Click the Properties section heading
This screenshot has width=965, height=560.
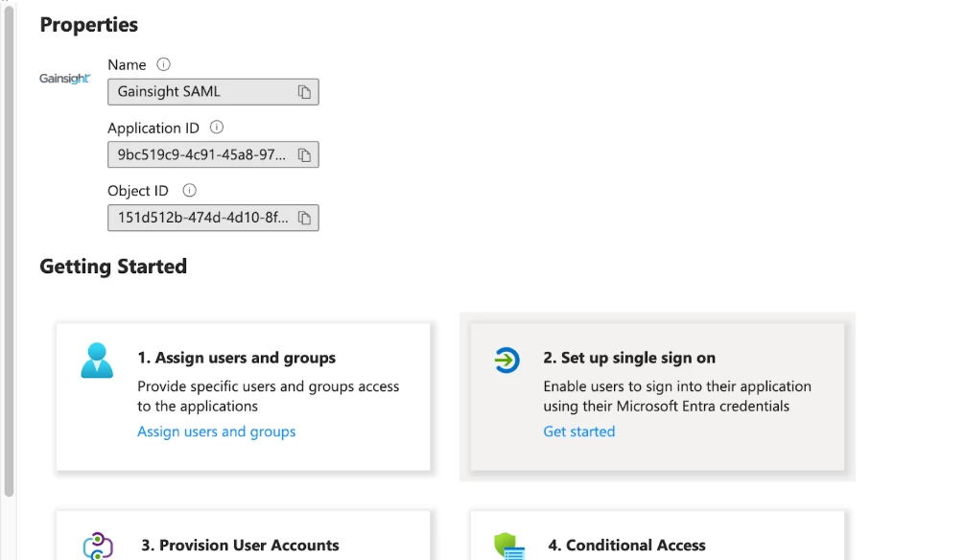tap(88, 25)
